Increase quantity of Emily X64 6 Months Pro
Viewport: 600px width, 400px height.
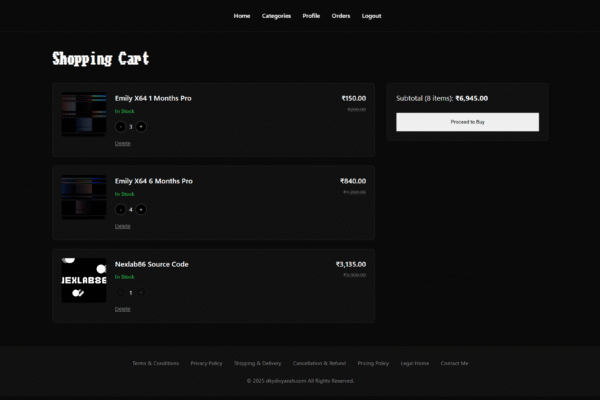(141, 209)
